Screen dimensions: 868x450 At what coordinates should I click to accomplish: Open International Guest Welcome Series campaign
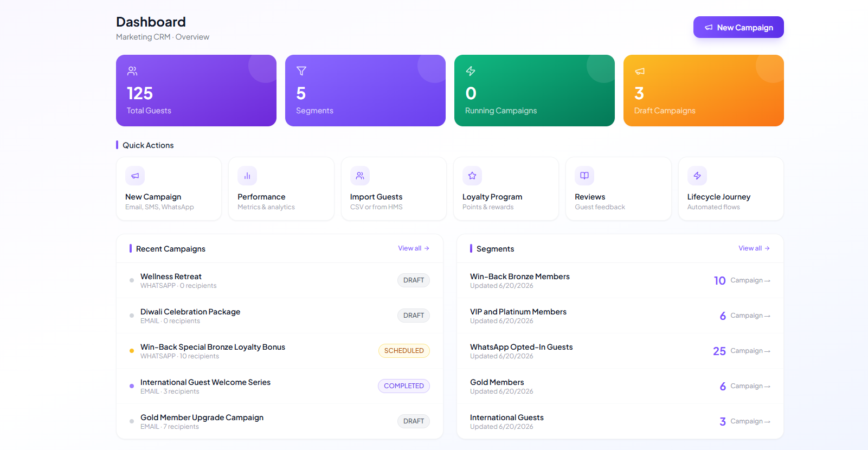point(280,386)
